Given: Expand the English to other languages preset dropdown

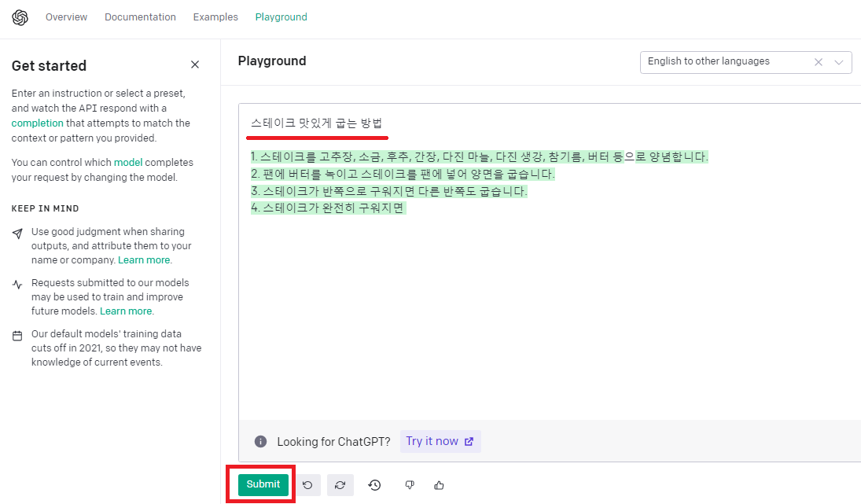Looking at the screenshot, I should (x=838, y=62).
